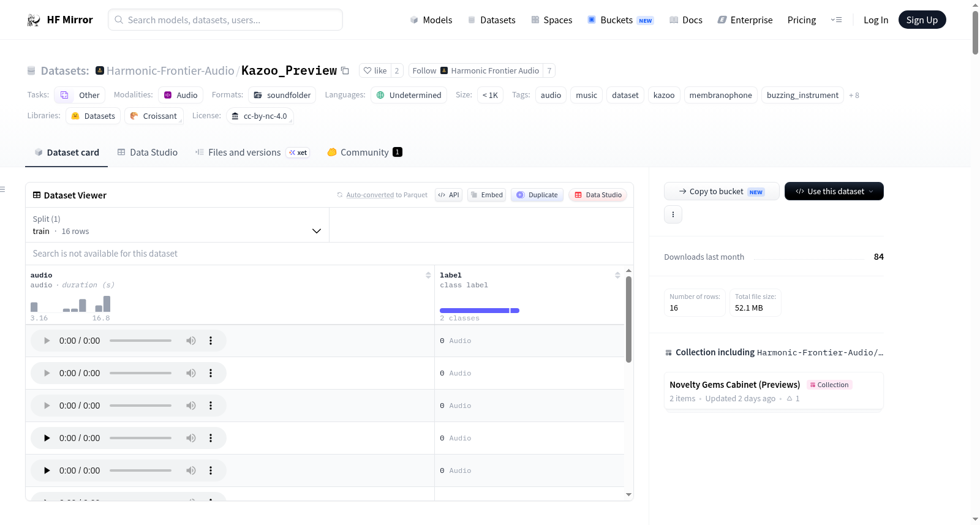Mute the fifth audio player
This screenshot has width=980, height=525.
click(191, 470)
